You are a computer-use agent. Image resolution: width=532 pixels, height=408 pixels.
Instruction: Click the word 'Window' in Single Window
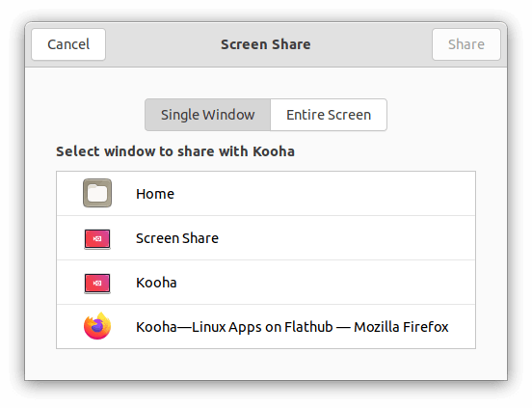(228, 115)
